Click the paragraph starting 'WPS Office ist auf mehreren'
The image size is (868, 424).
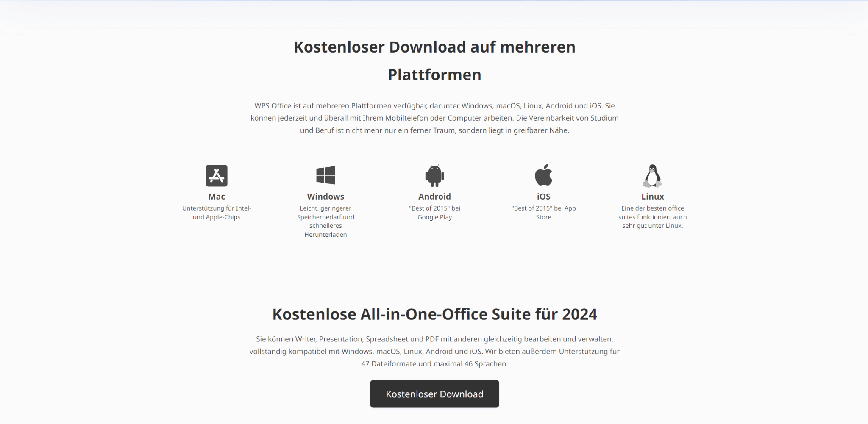[434, 118]
